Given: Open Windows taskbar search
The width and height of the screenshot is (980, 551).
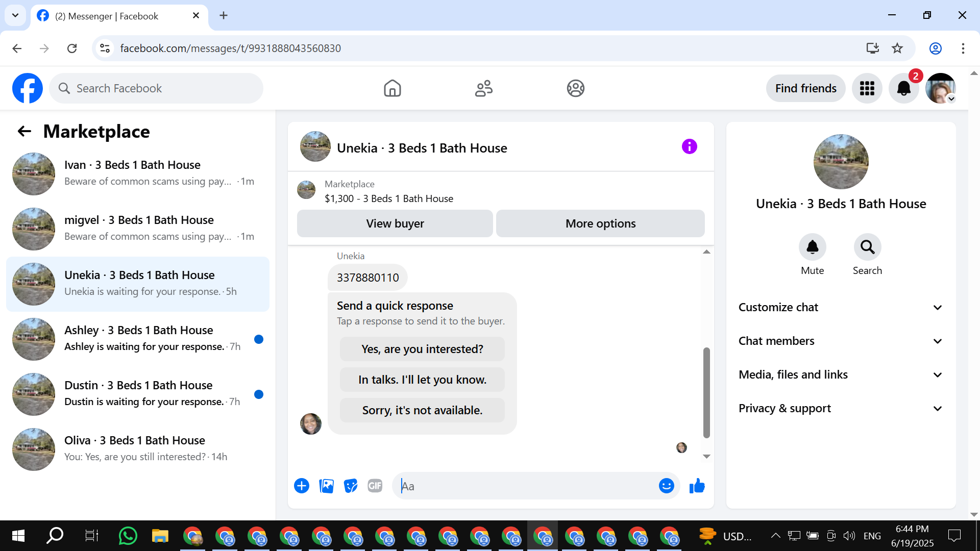Looking at the screenshot, I should (x=55, y=536).
